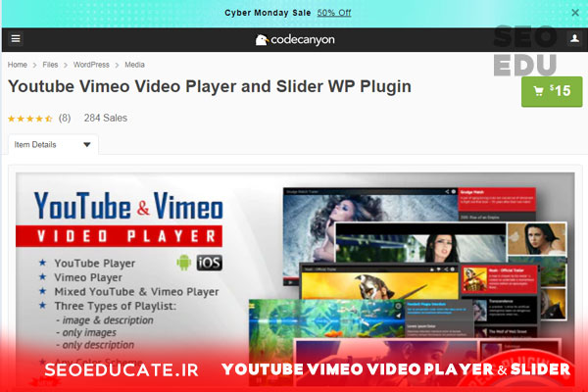This screenshot has width=588, height=392.
Task: Open the plugin preview banner image
Action: point(295,279)
